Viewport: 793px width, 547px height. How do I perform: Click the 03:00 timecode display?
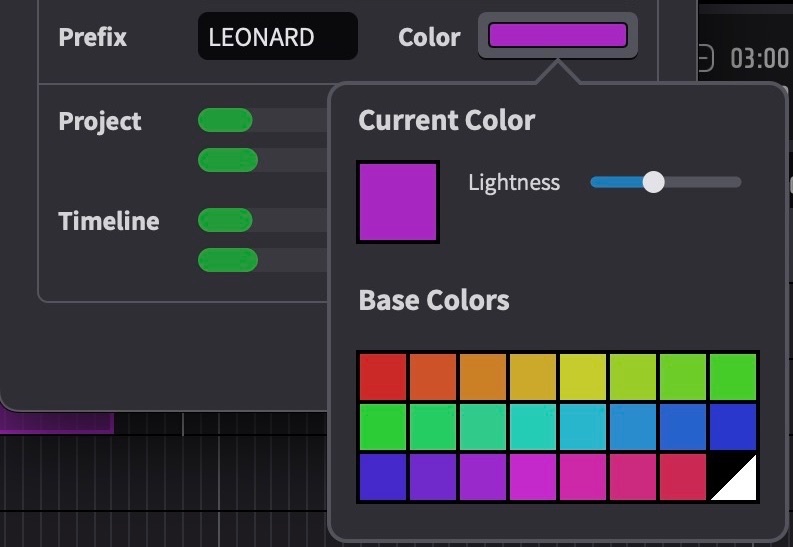point(759,58)
